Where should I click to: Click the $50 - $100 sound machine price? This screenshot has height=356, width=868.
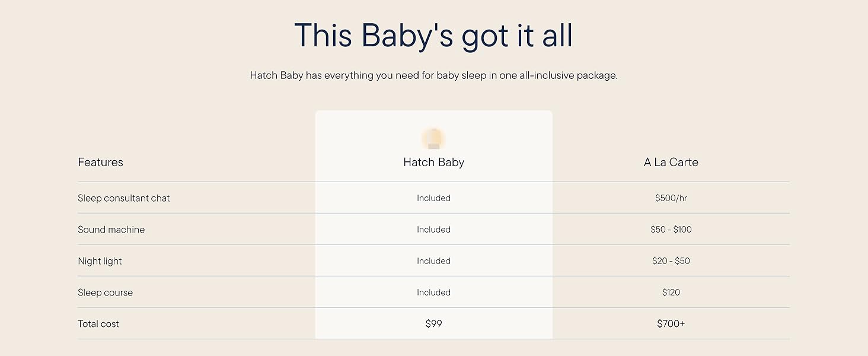point(671,230)
